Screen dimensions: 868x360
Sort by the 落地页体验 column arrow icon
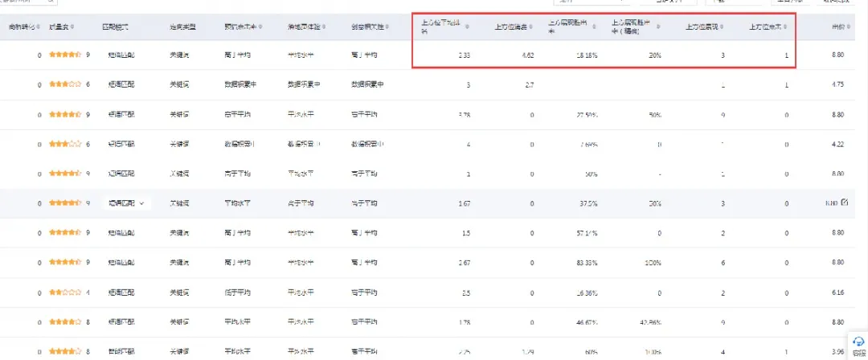point(323,27)
